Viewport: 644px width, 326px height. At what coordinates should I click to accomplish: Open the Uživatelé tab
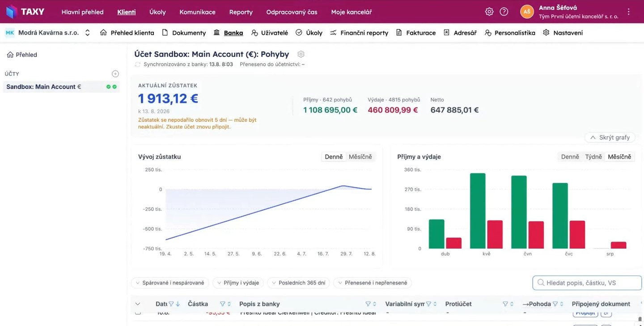tap(270, 33)
